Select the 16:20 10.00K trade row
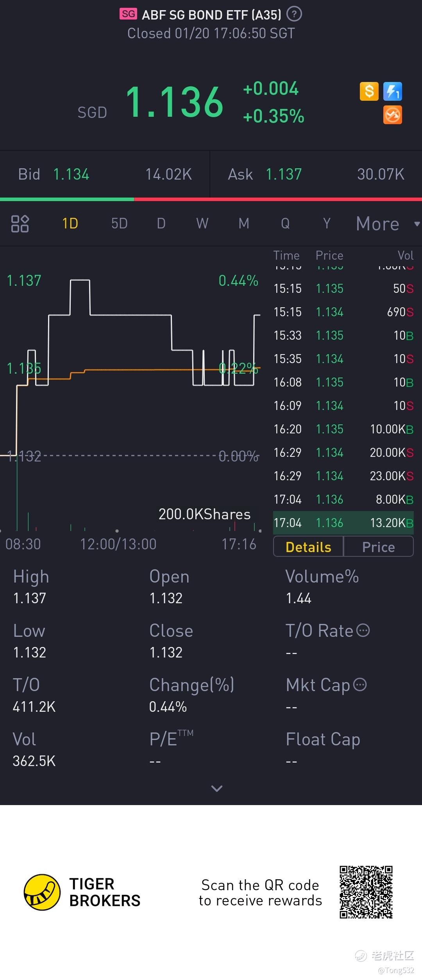The width and height of the screenshot is (422, 980). click(343, 429)
